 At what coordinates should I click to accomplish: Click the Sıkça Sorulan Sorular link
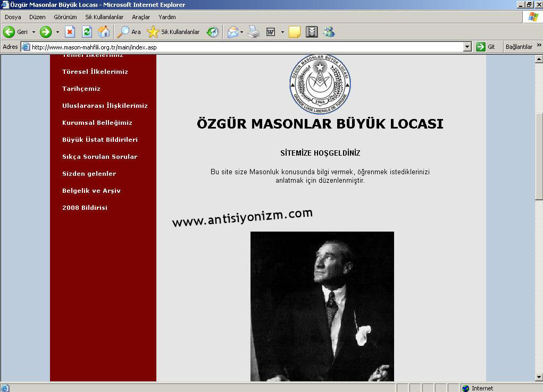(x=99, y=157)
